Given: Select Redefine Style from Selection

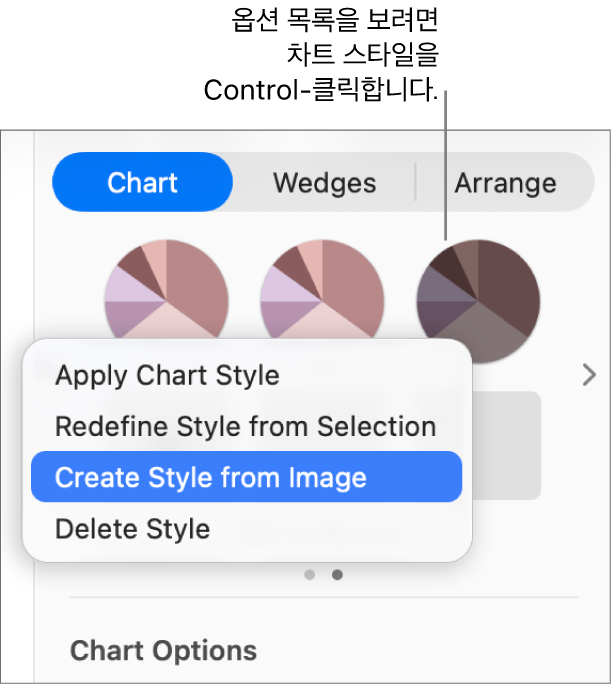Looking at the screenshot, I should point(245,427).
